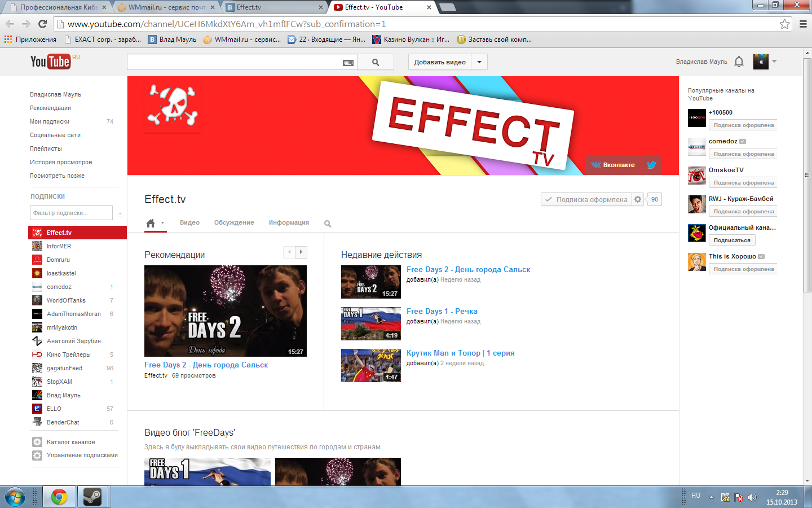Open the channel's Вконтакте link
This screenshot has height=508, width=812.
tap(614, 165)
